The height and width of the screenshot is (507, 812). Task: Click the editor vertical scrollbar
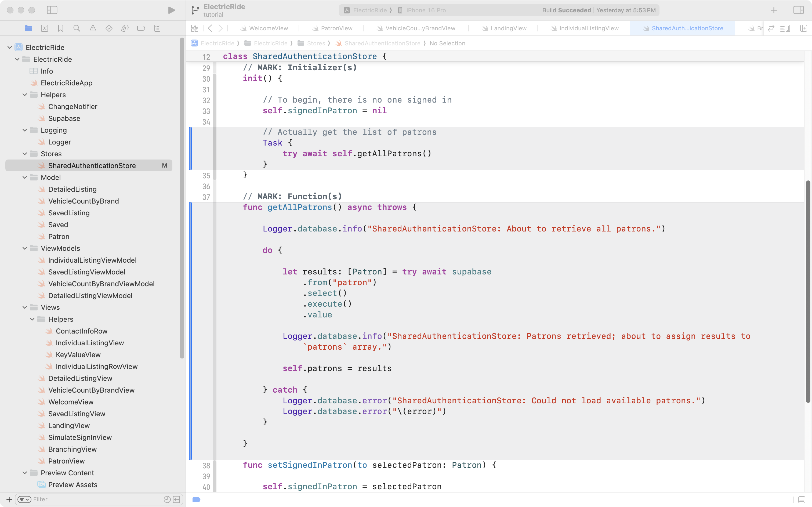pyautogui.click(x=808, y=292)
